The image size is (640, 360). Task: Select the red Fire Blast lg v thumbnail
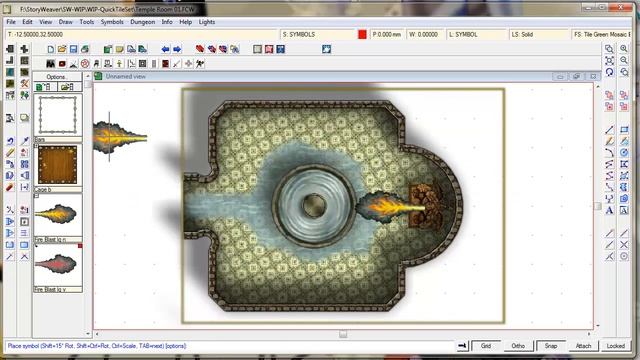[58, 264]
